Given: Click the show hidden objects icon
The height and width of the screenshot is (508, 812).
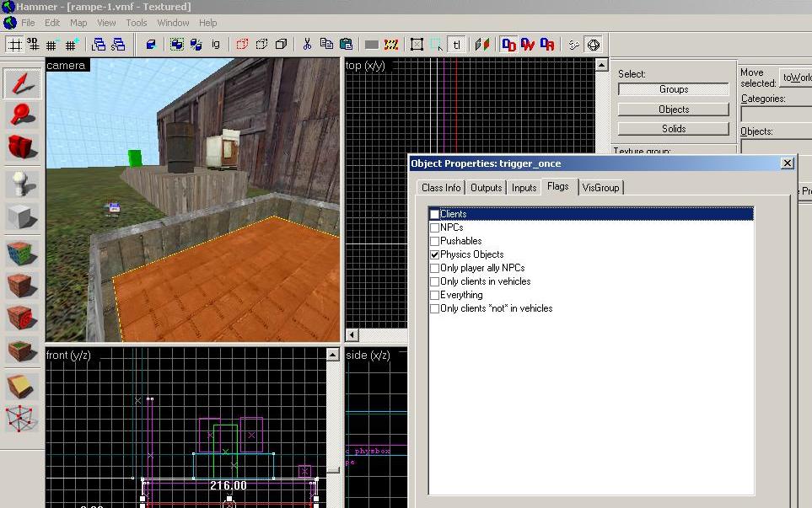Looking at the screenshot, I should [281, 45].
